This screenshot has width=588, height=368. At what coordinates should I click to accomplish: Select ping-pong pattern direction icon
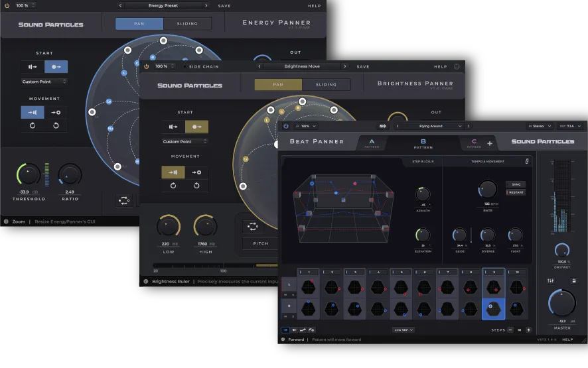303,330
